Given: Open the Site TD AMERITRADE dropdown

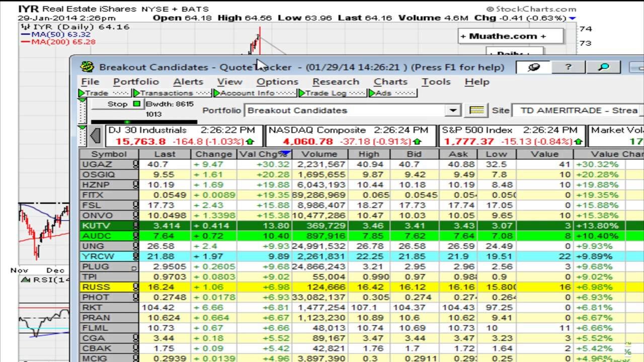Looking at the screenshot, I should [x=578, y=110].
